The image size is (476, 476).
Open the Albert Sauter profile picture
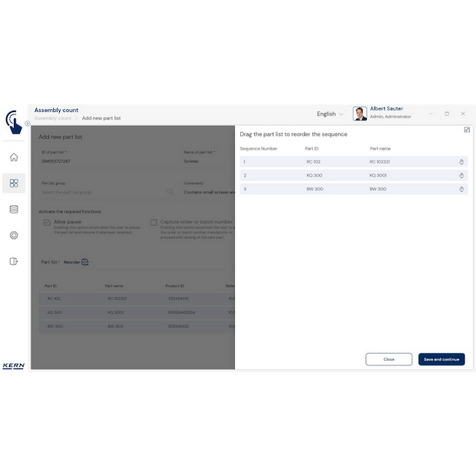359,114
